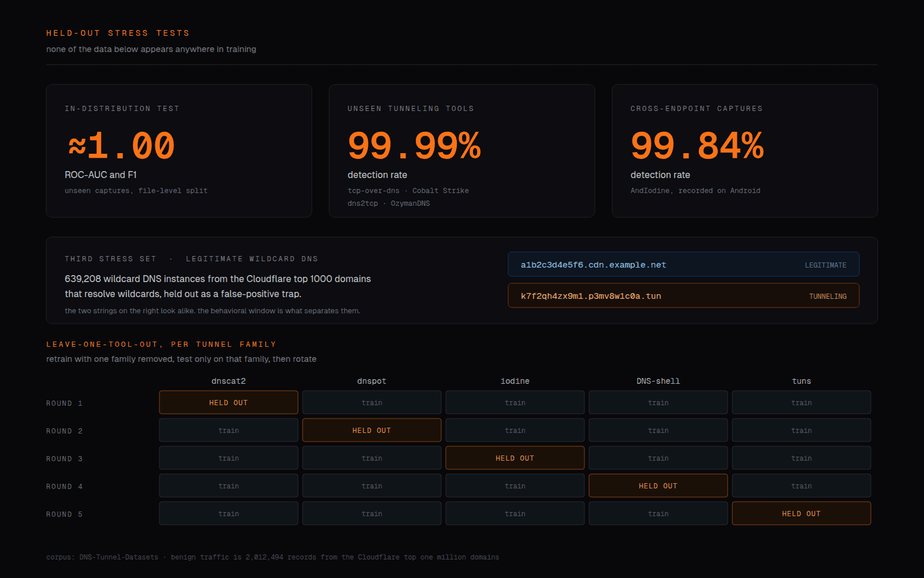Click the tuns HELD OUT cell in Round 5
Viewport: 924px width, 578px height.
point(802,513)
